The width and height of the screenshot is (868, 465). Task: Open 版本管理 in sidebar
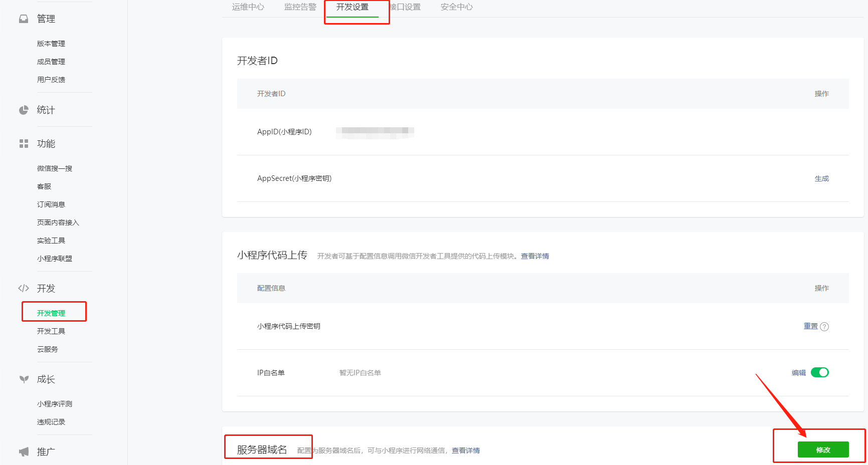click(51, 44)
